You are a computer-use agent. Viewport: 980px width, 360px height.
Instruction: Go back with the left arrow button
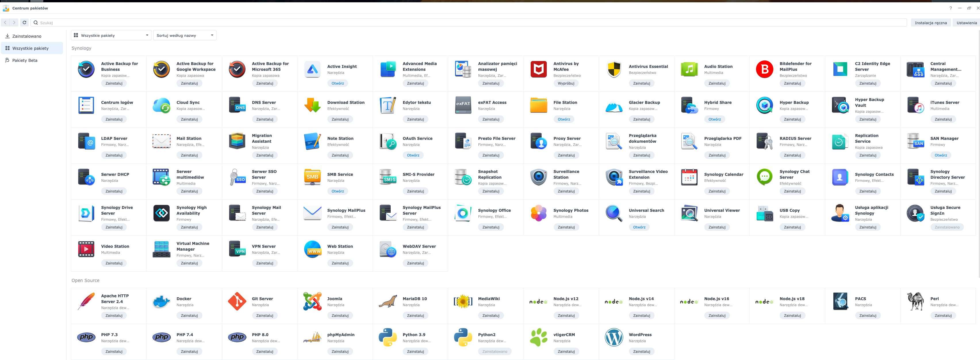[5, 22]
